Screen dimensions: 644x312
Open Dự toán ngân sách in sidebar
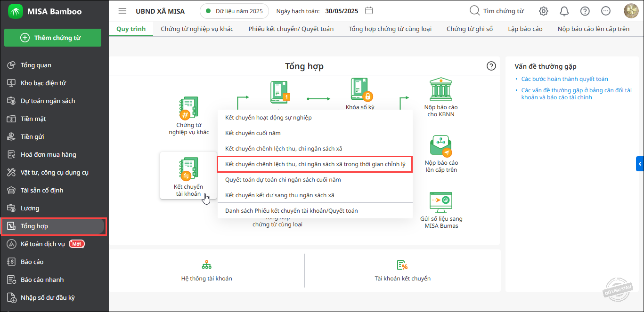point(54,101)
